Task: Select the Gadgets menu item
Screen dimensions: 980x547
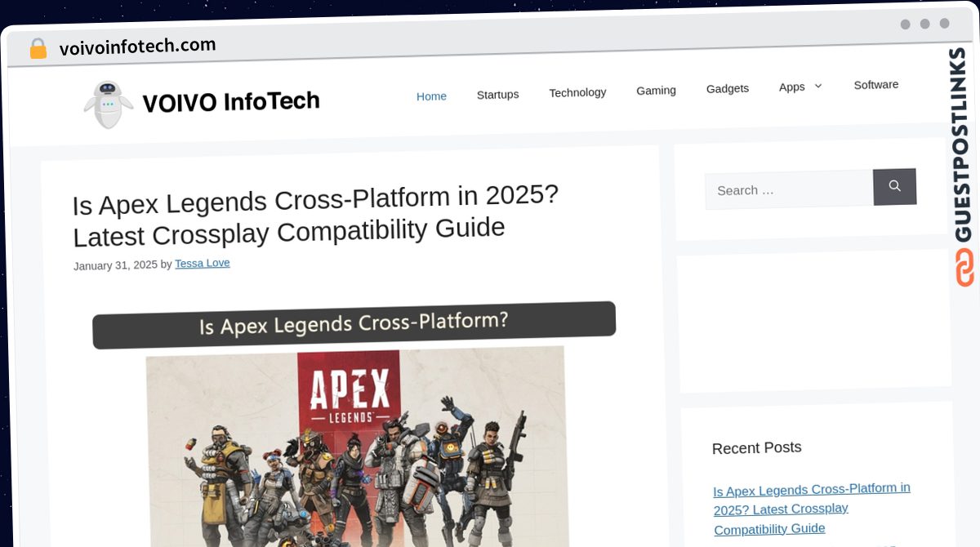Action: pyautogui.click(x=728, y=88)
